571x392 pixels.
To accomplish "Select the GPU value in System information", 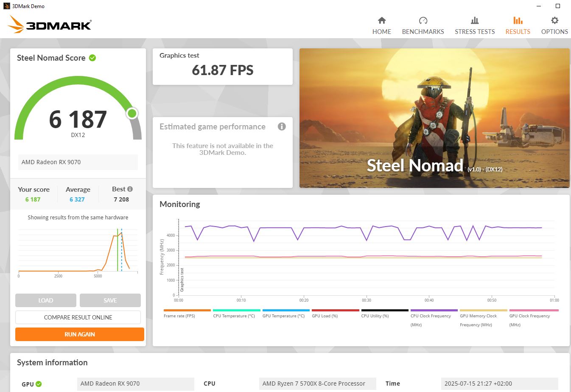I will 136,384.
